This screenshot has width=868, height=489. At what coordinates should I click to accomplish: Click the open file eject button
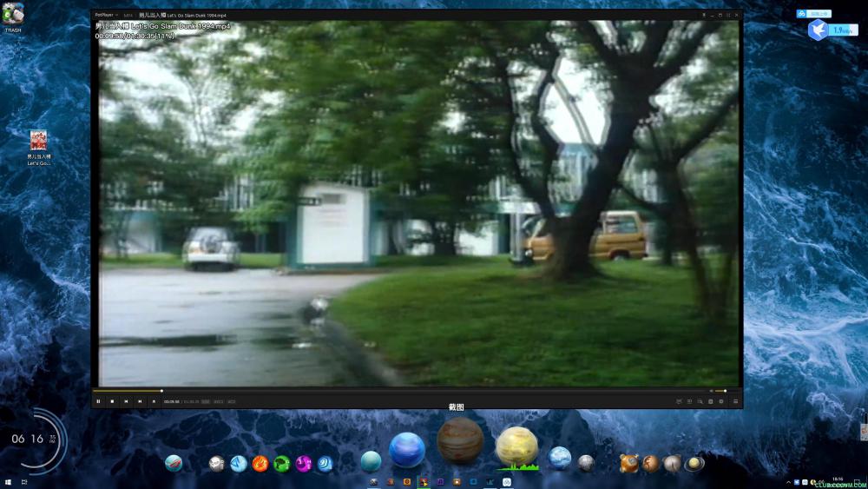pos(154,401)
